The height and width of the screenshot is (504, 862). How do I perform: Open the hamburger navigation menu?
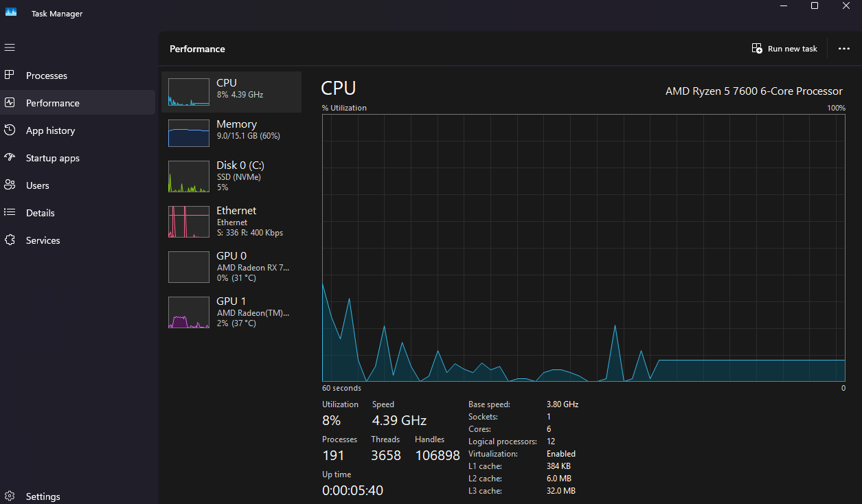click(x=10, y=47)
